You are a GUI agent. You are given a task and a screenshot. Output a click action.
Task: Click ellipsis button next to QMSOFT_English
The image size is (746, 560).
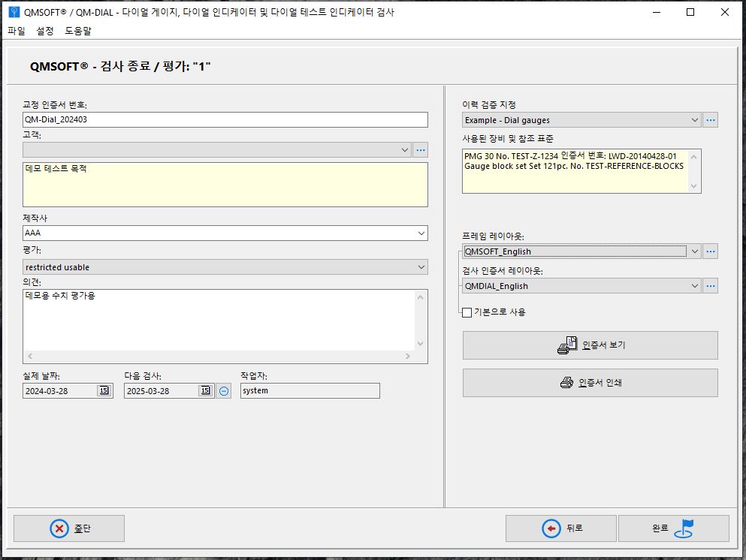tap(711, 251)
